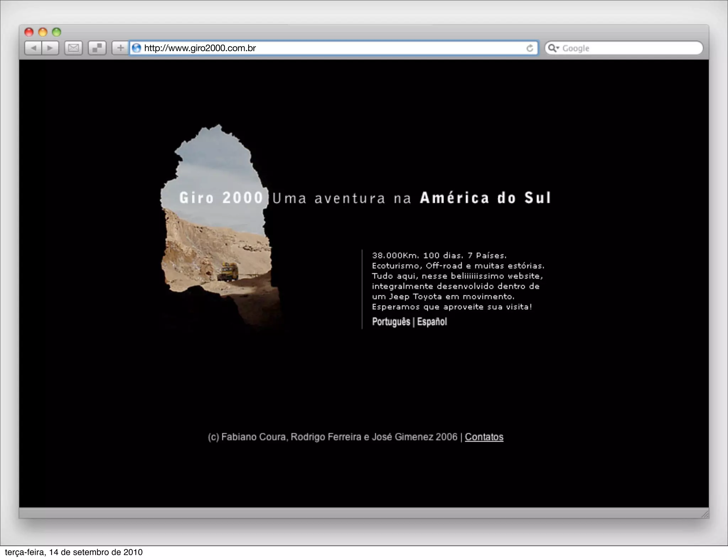
Task: Open the Contatos link in footer
Action: click(x=484, y=437)
